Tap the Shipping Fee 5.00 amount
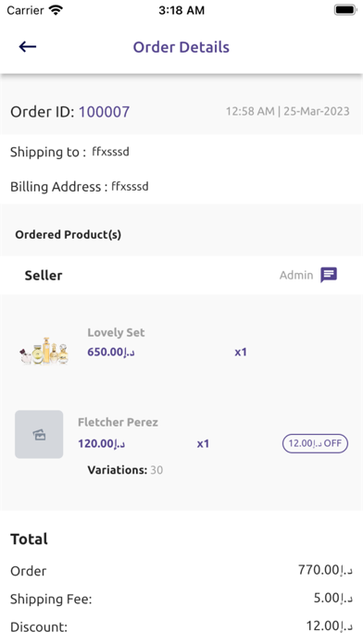The image size is (363, 644). pyautogui.click(x=333, y=598)
